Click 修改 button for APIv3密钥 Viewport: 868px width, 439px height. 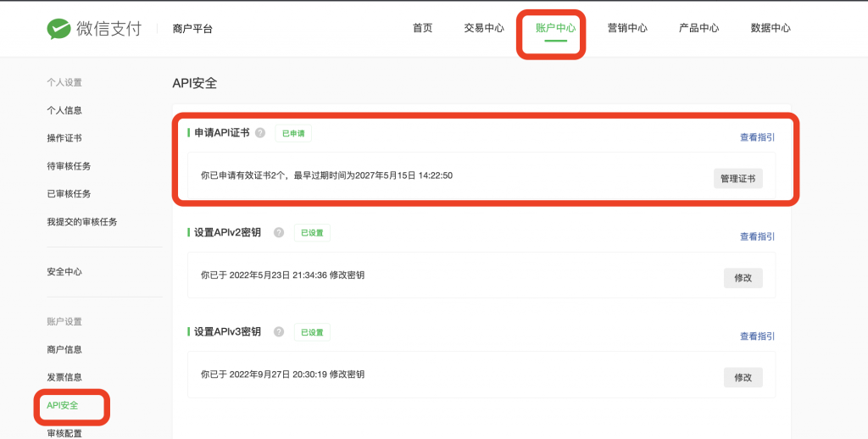(x=743, y=377)
